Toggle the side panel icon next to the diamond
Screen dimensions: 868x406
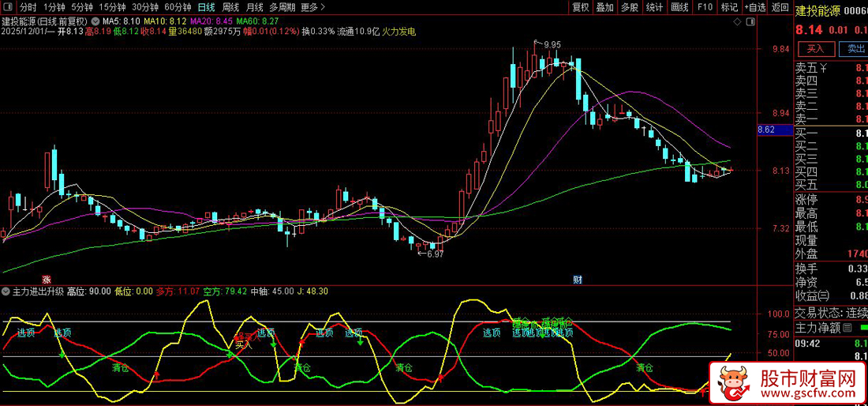point(750,21)
